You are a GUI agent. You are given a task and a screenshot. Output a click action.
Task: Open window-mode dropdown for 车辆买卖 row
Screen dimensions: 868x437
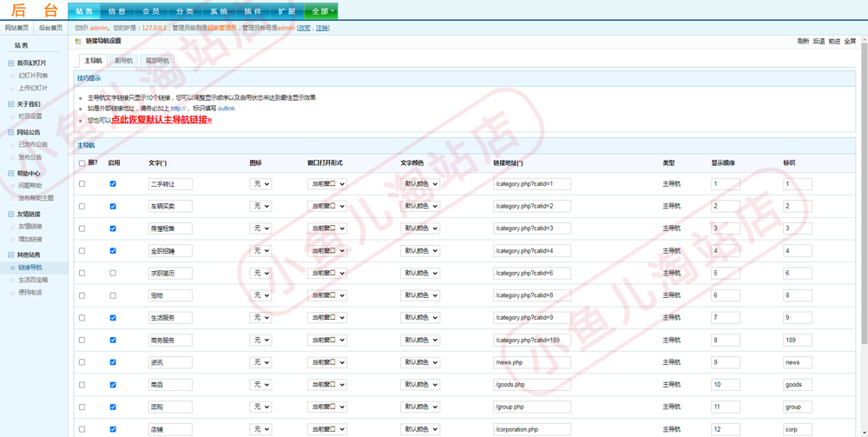327,206
